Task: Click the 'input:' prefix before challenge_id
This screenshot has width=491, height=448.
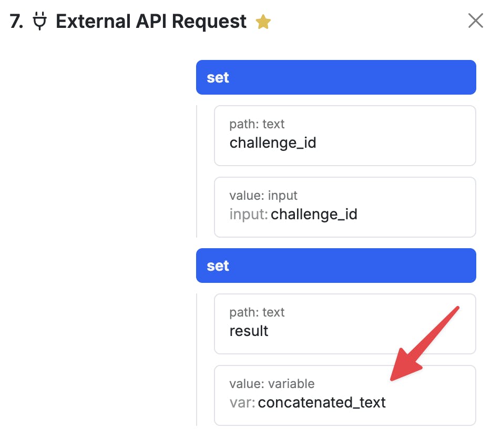Action: [249, 215]
